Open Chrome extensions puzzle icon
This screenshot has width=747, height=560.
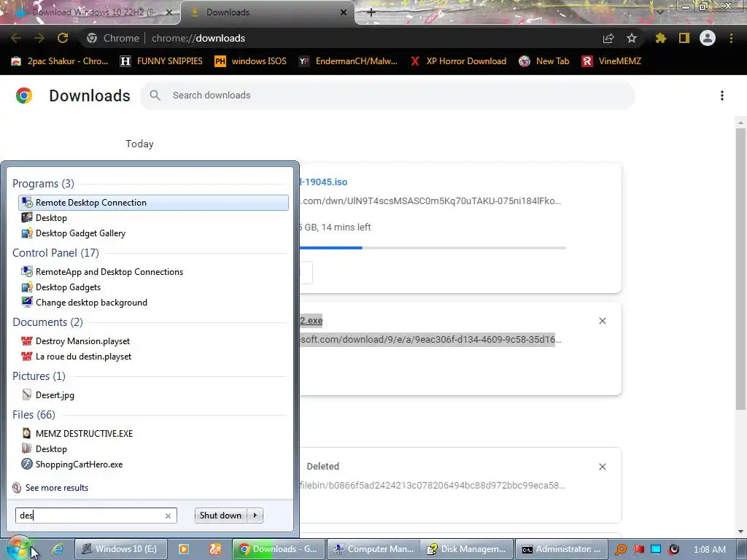pos(661,38)
